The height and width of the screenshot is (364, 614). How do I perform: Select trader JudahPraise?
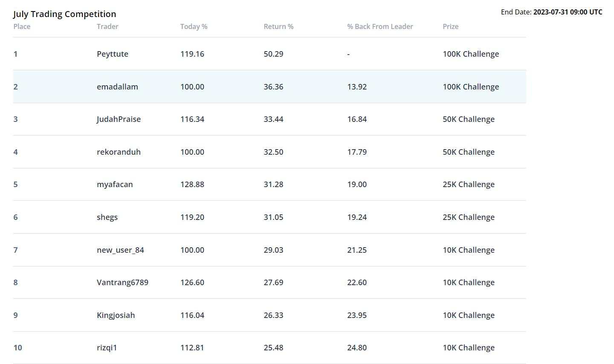tap(119, 119)
